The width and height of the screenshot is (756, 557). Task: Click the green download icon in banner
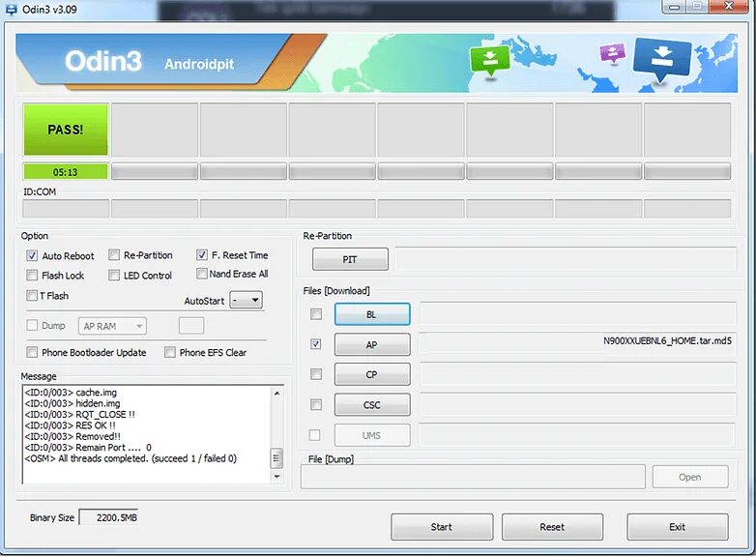(x=490, y=61)
